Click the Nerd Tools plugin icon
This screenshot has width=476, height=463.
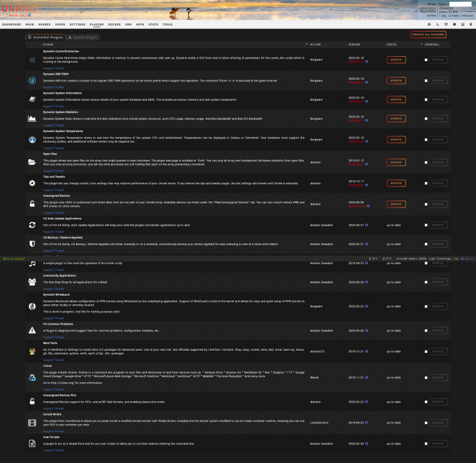click(32, 351)
